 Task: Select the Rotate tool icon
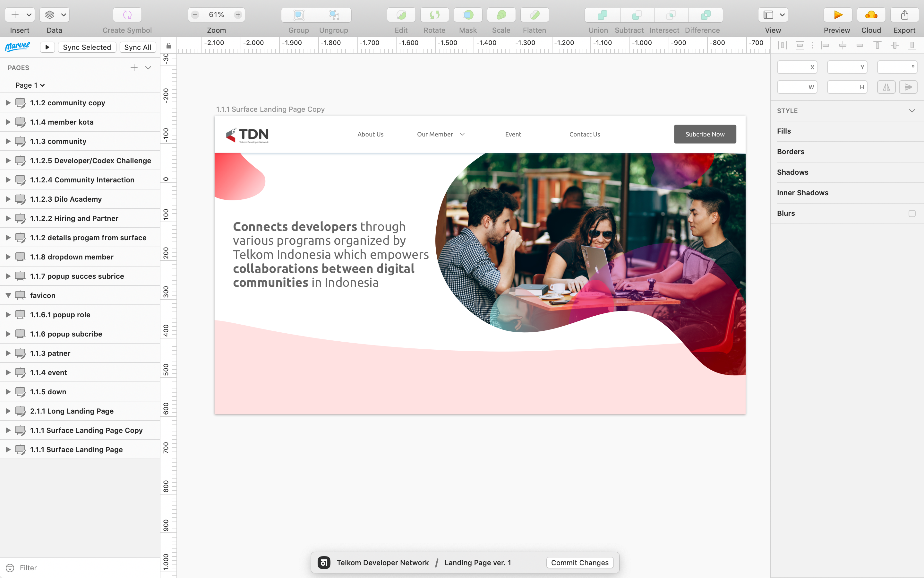[x=434, y=15]
